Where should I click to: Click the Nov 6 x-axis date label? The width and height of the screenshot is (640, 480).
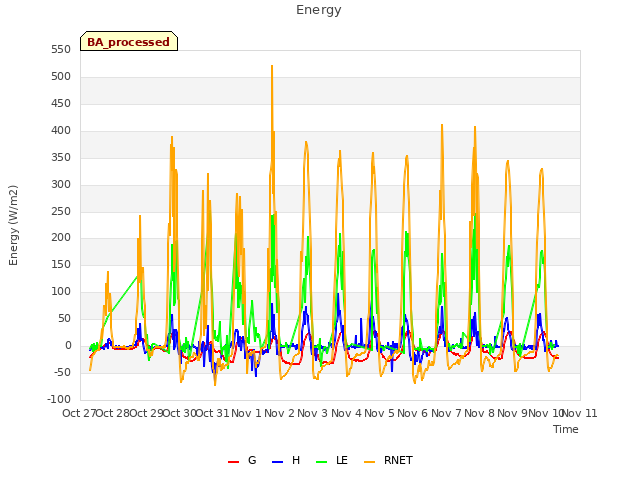point(413,413)
